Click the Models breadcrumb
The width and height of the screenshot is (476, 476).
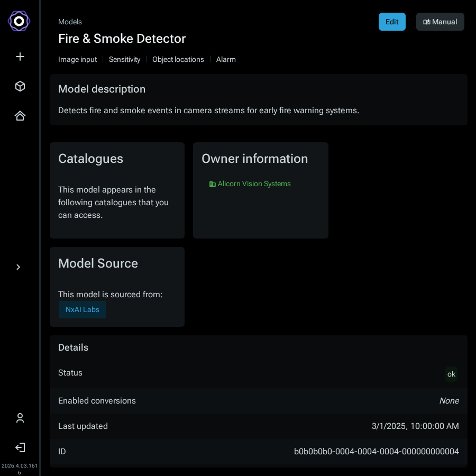click(x=70, y=22)
